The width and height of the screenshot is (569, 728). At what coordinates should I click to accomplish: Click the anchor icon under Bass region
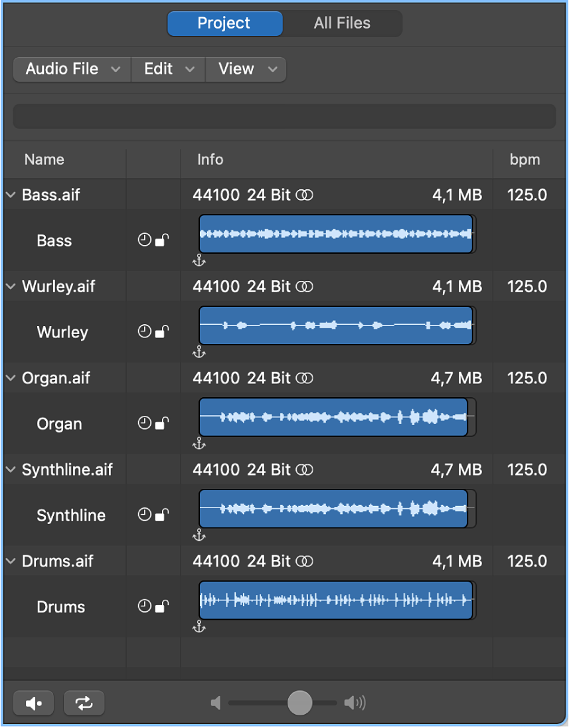tap(199, 260)
